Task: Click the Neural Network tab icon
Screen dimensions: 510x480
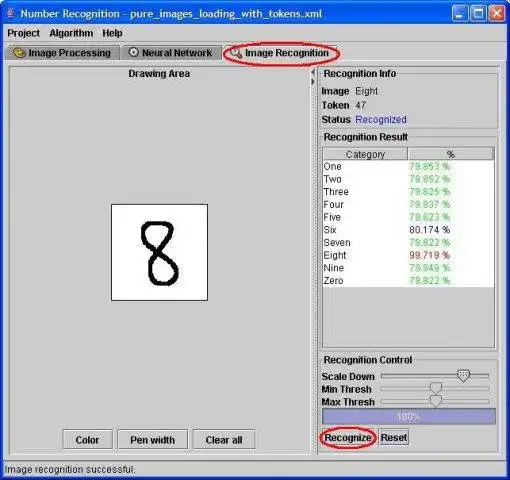Action: tap(133, 52)
